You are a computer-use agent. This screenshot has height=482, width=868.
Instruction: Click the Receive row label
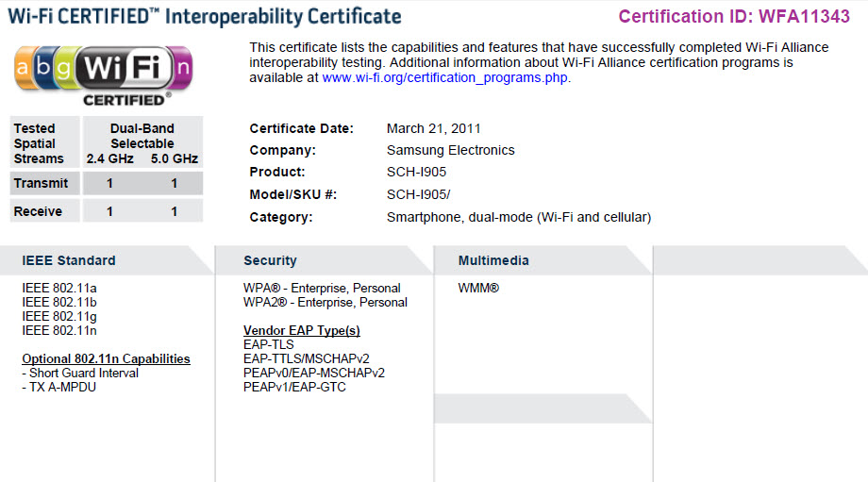tap(38, 211)
